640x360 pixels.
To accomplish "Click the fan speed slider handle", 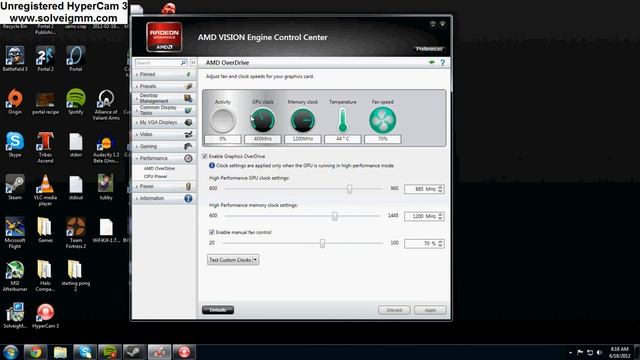I will coord(322,243).
